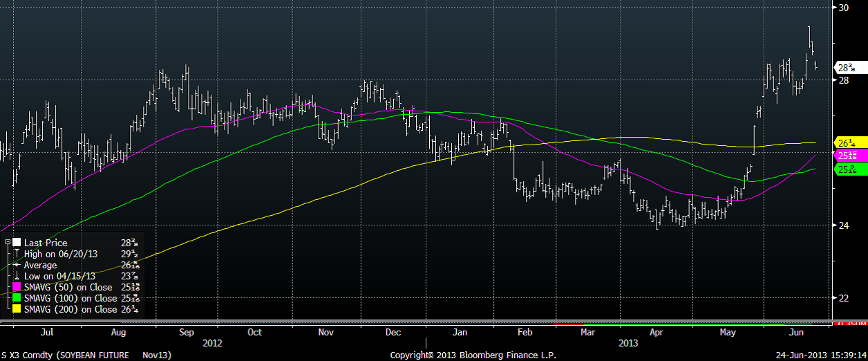The width and height of the screenshot is (868, 361).
Task: Click the gray divider bar below the chart
Action: (415, 322)
